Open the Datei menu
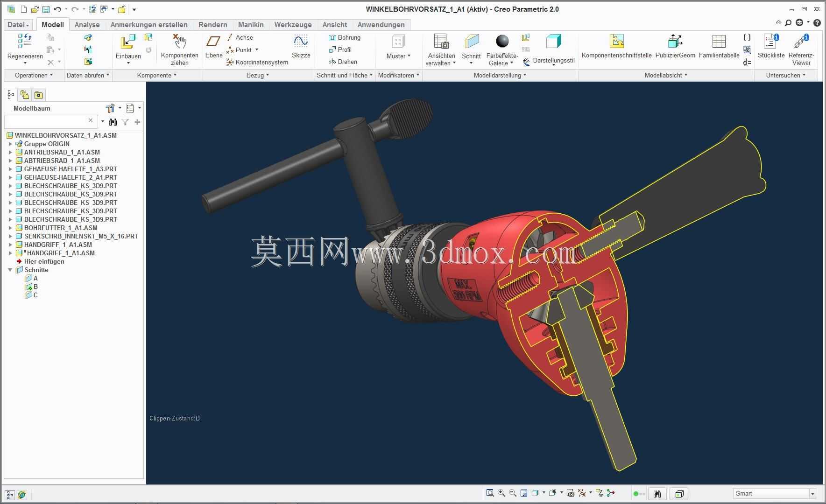This screenshot has height=504, width=826. coord(18,24)
